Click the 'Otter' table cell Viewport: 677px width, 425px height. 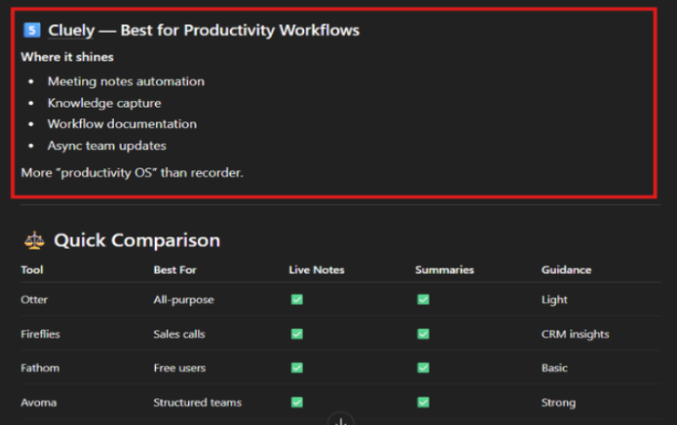tap(34, 299)
